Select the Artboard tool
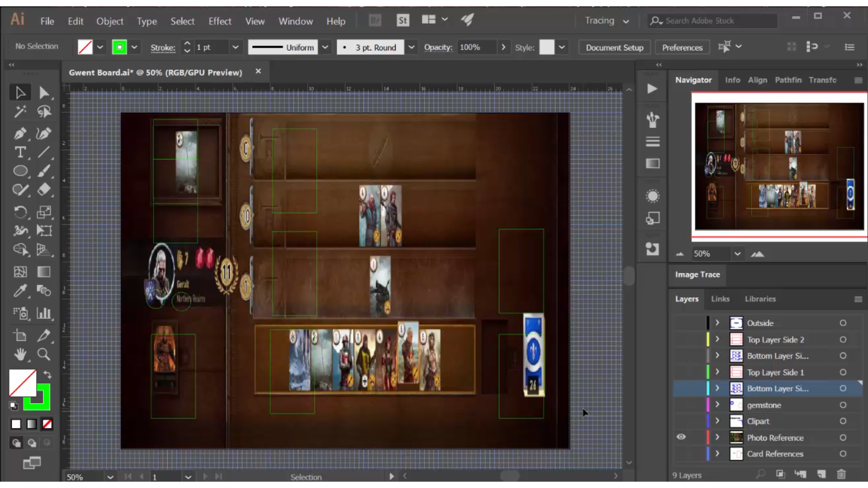Screen dimensions: 868x488 point(20,336)
